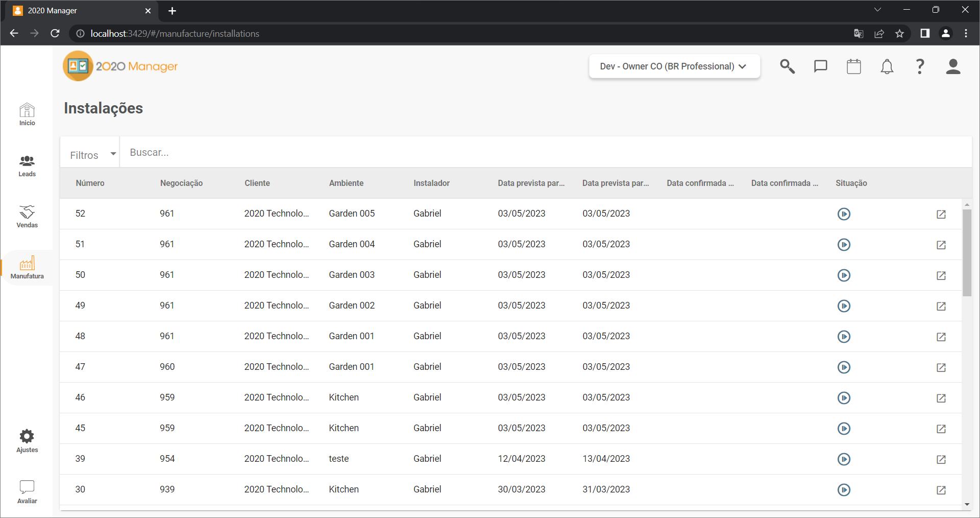
Task: Click the Buscar search field
Action: pos(546,152)
